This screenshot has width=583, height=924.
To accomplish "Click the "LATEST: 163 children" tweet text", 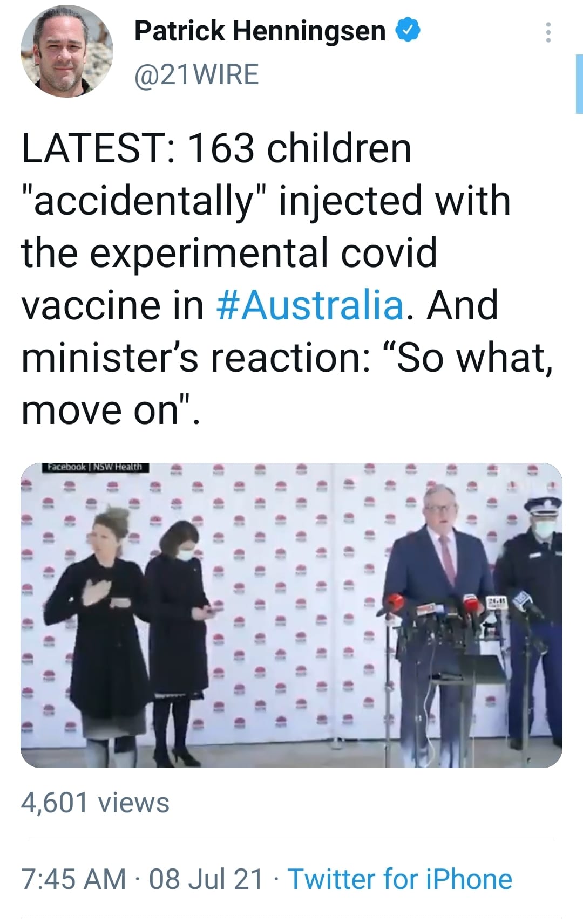I will (x=216, y=148).
